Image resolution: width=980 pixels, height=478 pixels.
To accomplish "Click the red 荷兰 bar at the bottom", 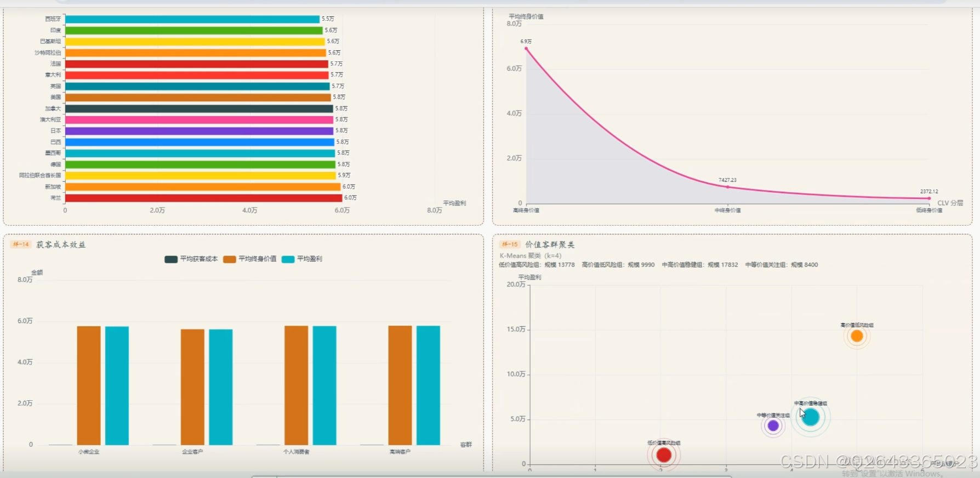I will (204, 198).
